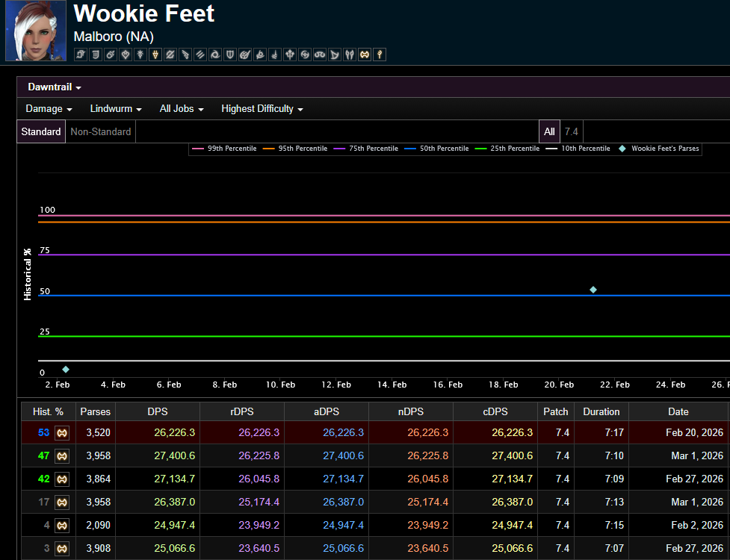Hide the 50th Percentile line via legend
This screenshot has width=730, height=560.
437,149
